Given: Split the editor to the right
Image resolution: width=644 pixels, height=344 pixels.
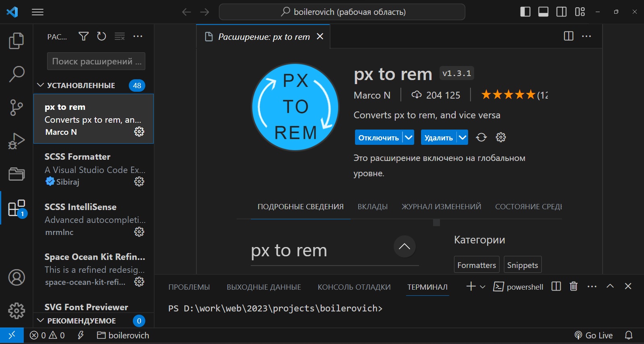Looking at the screenshot, I should click(x=569, y=36).
